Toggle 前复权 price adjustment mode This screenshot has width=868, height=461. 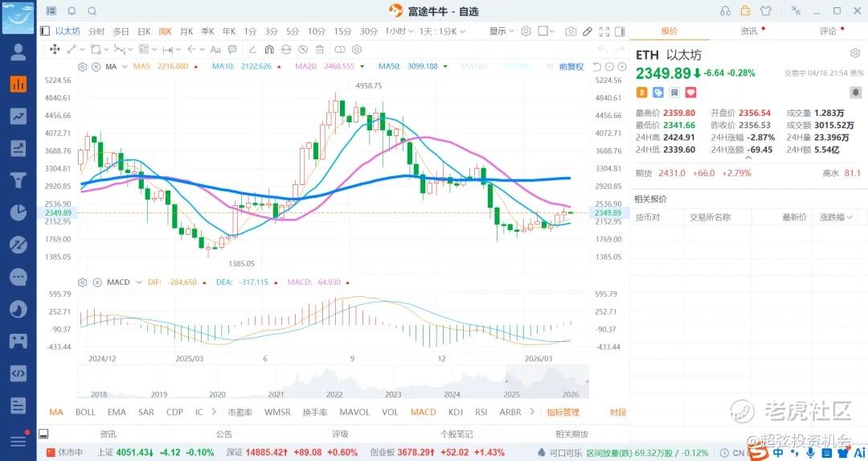571,67
